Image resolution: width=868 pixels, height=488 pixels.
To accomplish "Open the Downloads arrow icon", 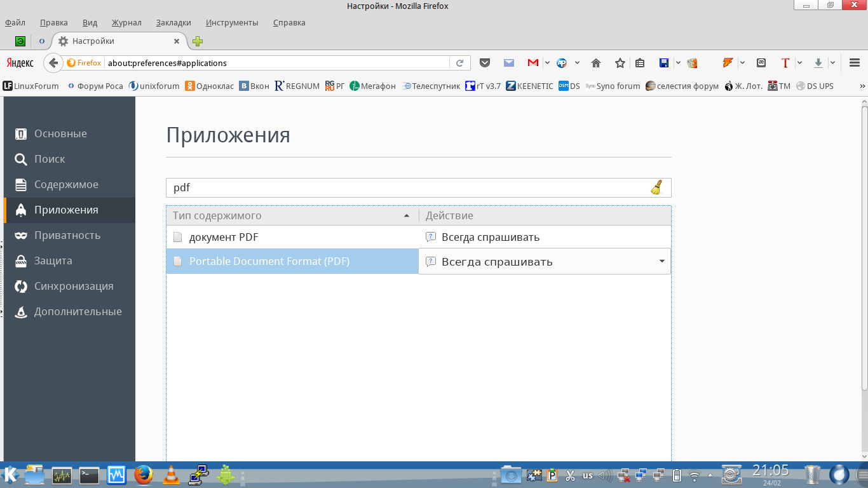I will coord(818,63).
